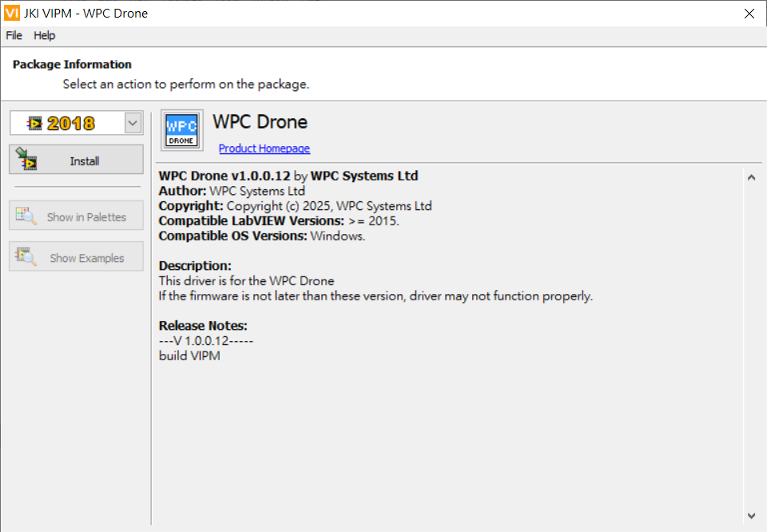Open the File menu
The image size is (767, 532).
[x=14, y=35]
